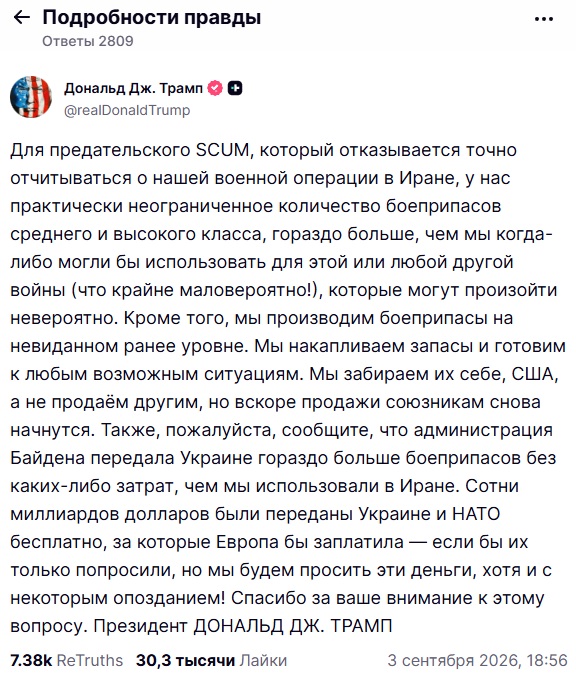Click the pink verified checkmark badge

pyautogui.click(x=215, y=88)
